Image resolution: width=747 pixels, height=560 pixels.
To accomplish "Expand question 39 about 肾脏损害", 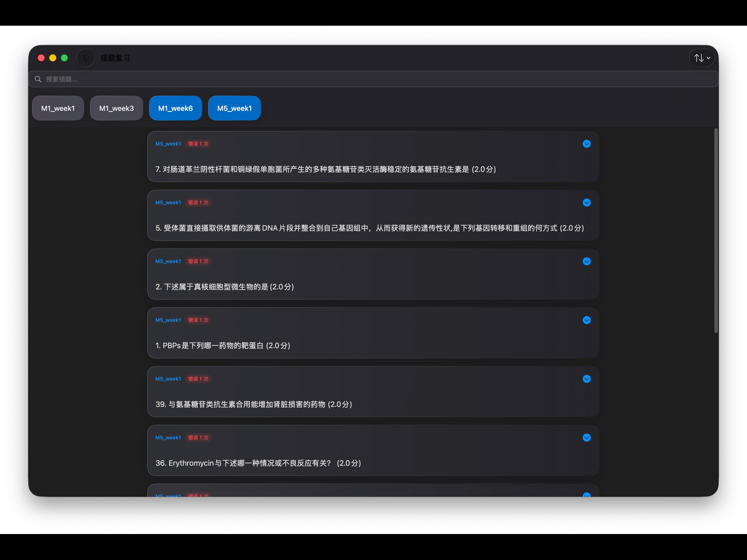I will (x=586, y=379).
